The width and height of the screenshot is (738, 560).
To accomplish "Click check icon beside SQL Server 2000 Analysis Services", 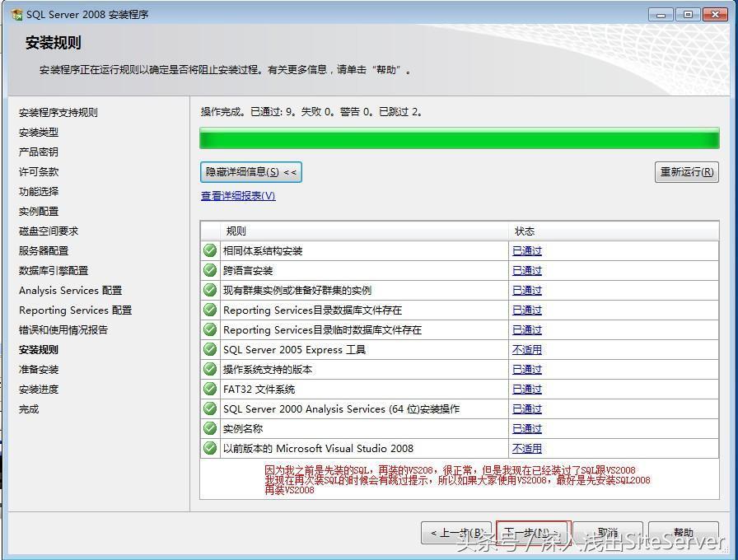I will click(x=210, y=408).
